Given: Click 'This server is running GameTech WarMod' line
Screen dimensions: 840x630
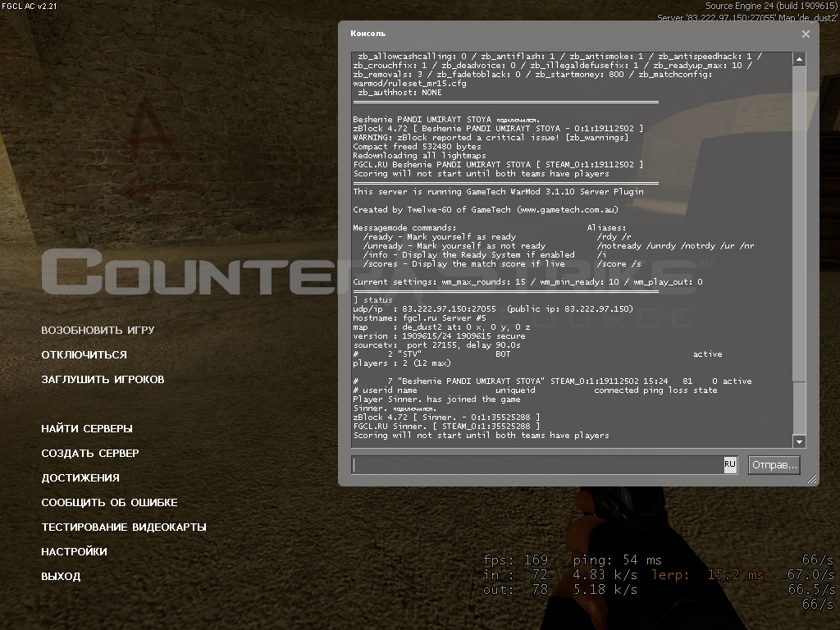Looking at the screenshot, I should point(498,192).
